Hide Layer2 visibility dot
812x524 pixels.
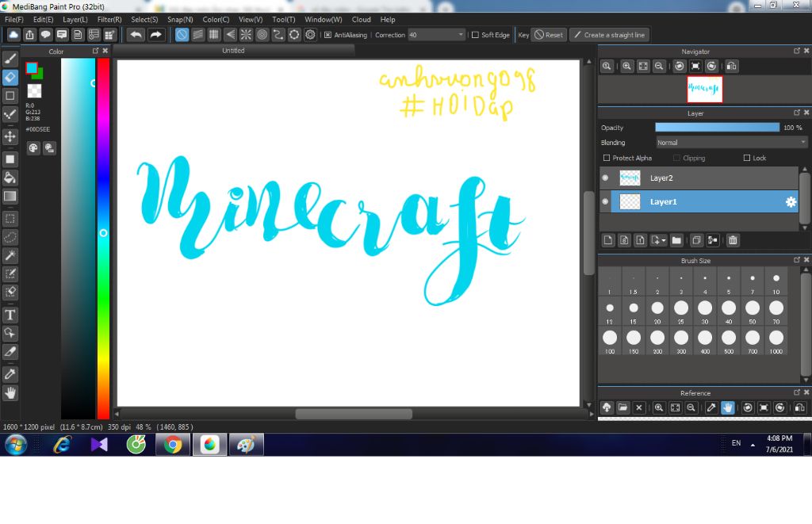pos(605,178)
